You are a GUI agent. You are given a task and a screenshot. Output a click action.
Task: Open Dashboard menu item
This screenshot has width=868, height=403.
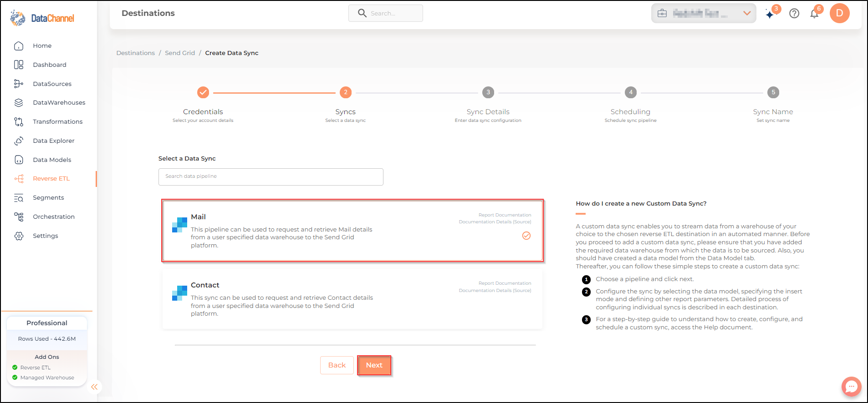click(x=50, y=65)
